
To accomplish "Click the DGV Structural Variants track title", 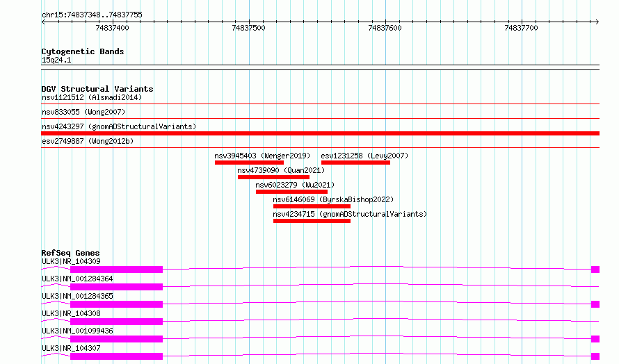I will tap(97, 89).
